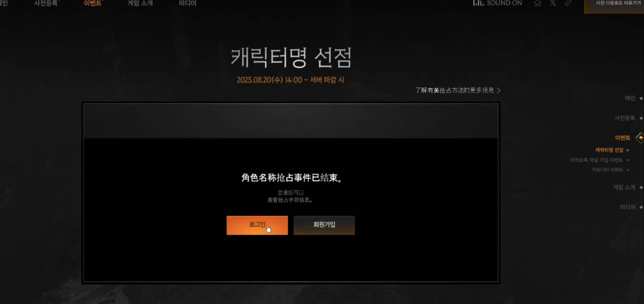Click the diamond marker next to sidebar 미디어
644x304 pixels.
point(641,207)
